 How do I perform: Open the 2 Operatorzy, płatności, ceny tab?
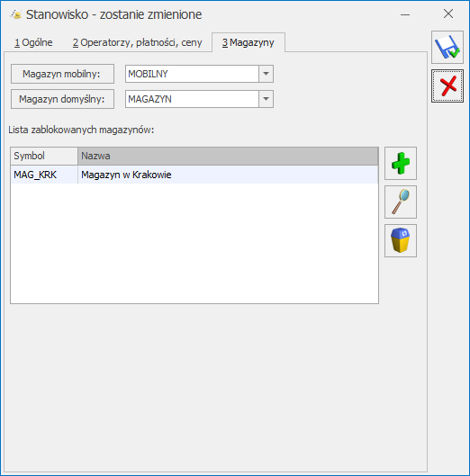pos(138,42)
